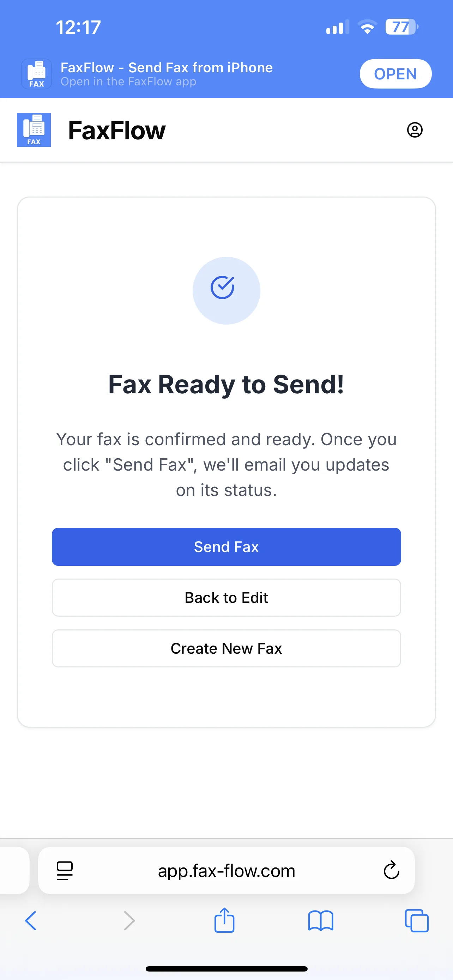Image resolution: width=453 pixels, height=980 pixels.
Task: Open the user account profile icon
Action: tap(415, 130)
